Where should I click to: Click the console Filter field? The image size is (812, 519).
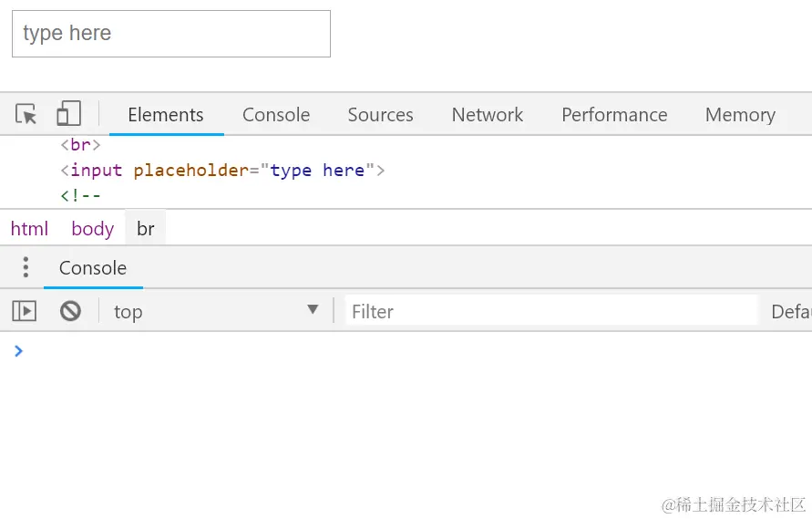(550, 311)
